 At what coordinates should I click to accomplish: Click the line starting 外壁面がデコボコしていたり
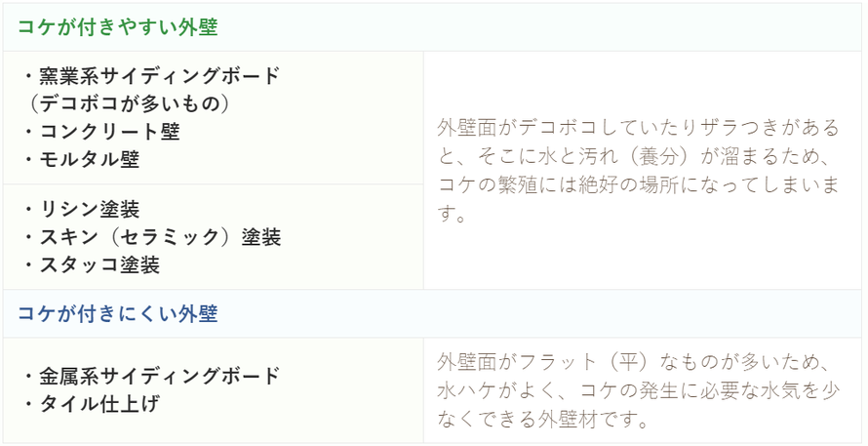(x=638, y=129)
